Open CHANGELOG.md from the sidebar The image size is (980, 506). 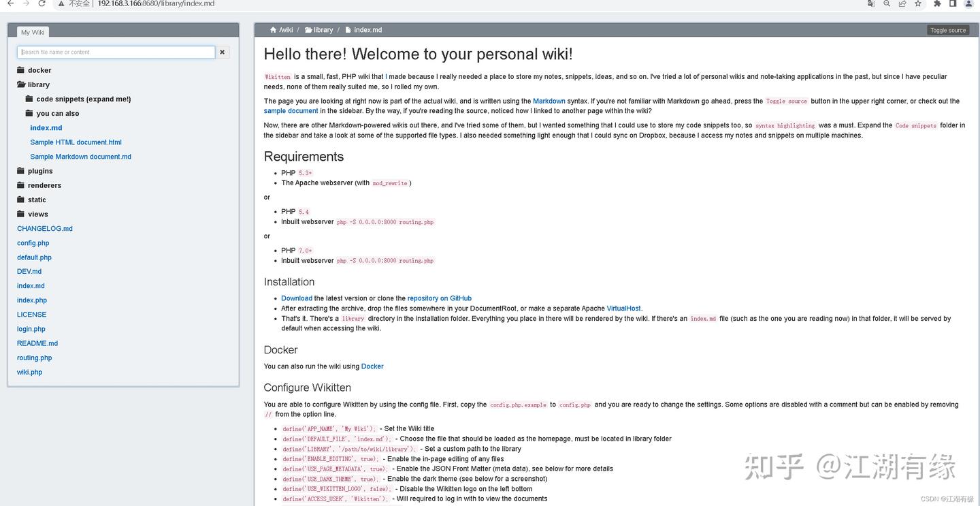[x=45, y=228]
